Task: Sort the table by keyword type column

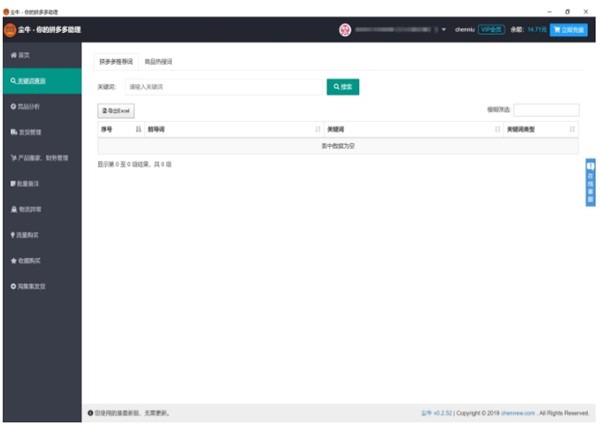Action: pyautogui.click(x=541, y=129)
